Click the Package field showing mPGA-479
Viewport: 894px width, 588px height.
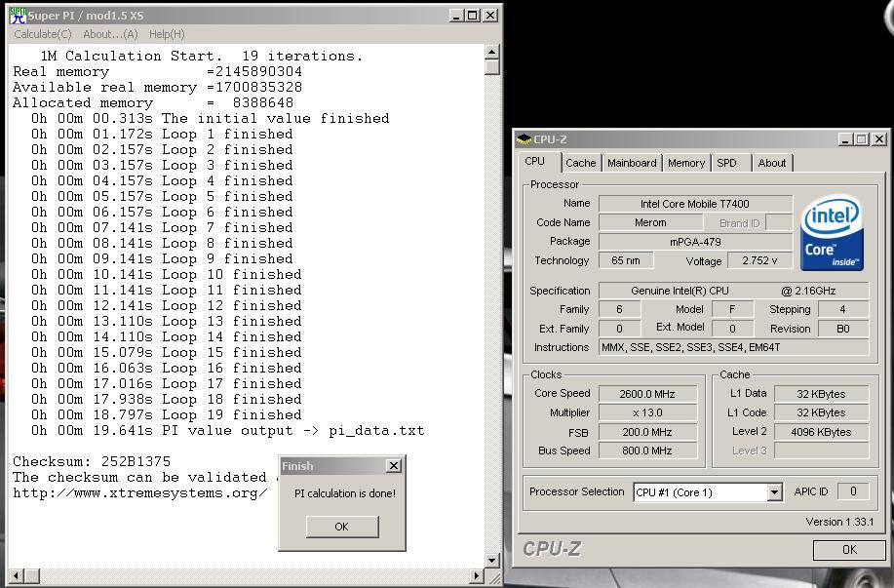tap(695, 241)
